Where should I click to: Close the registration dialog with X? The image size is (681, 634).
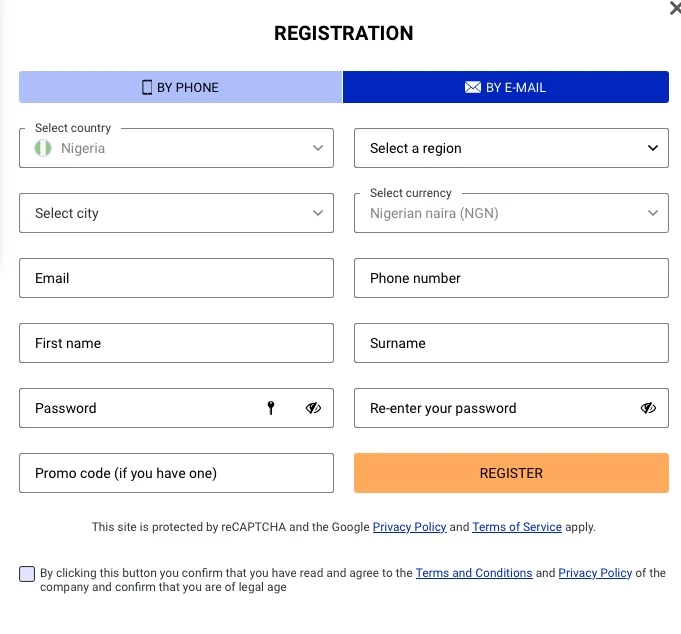point(674,8)
